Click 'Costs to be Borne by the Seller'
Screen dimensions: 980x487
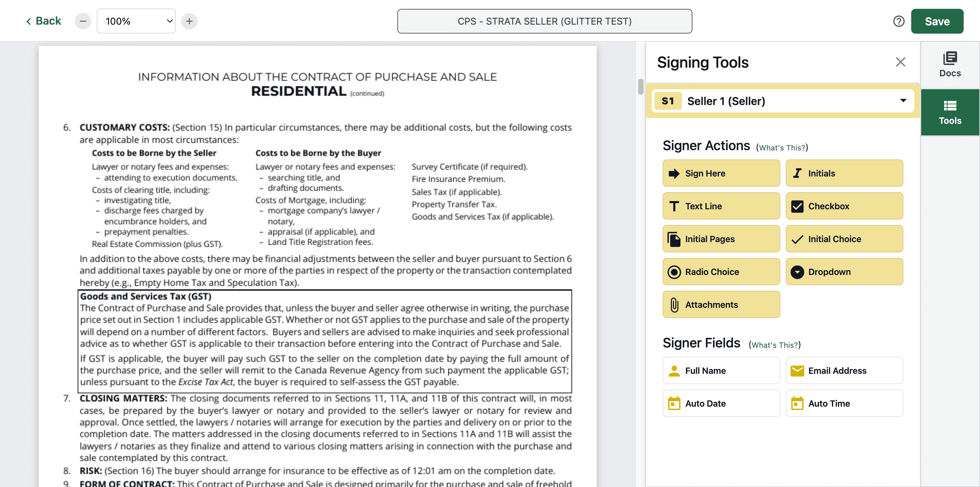(x=154, y=153)
